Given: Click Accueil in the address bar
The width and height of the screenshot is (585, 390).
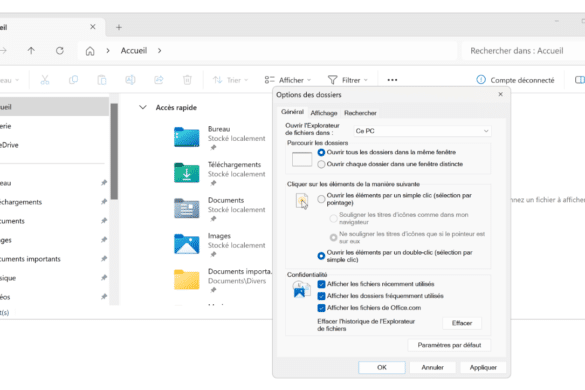Looking at the screenshot, I should click(x=134, y=50).
